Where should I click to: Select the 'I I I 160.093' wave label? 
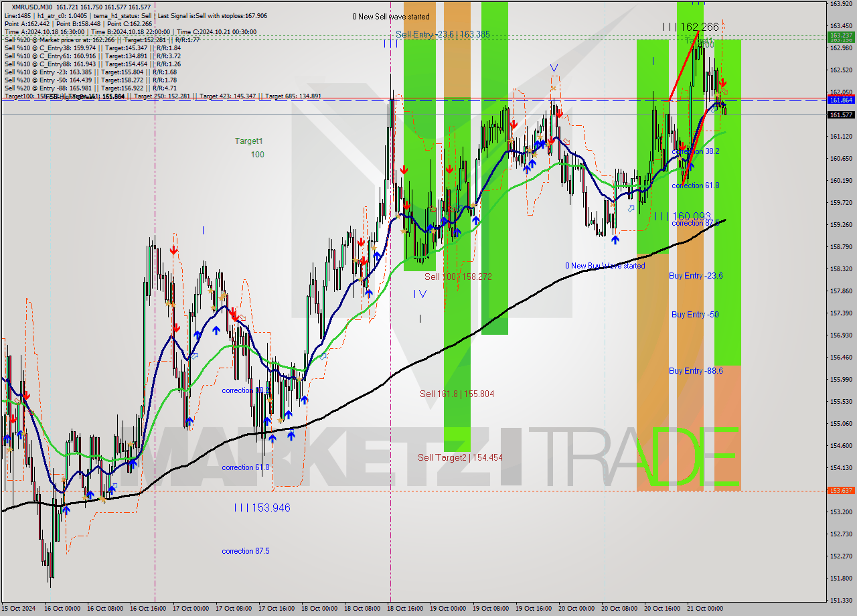682,216
